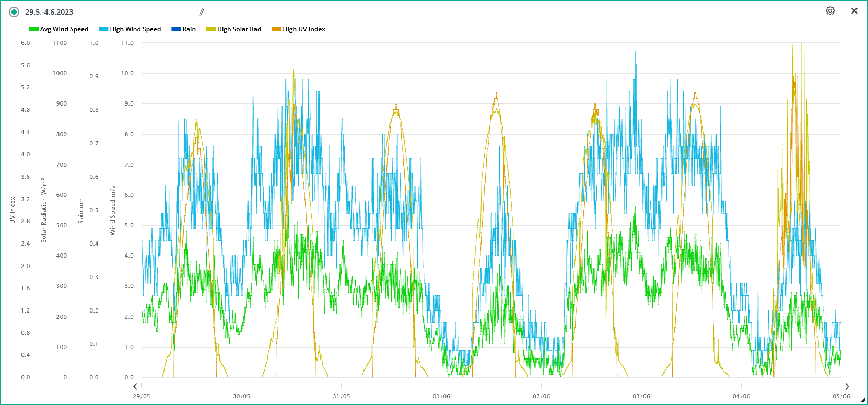Click the UV Index axis title

(13, 210)
